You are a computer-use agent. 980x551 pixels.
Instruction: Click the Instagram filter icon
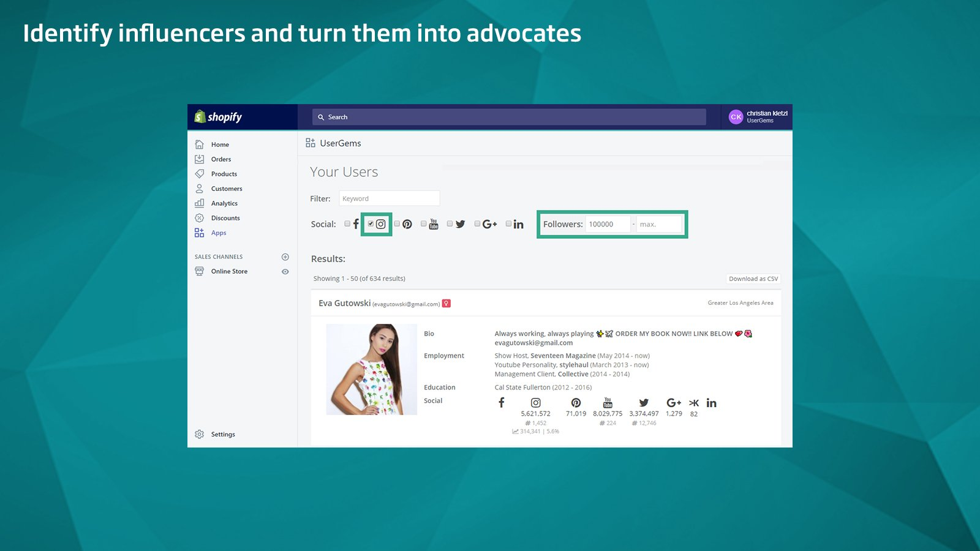coord(381,224)
